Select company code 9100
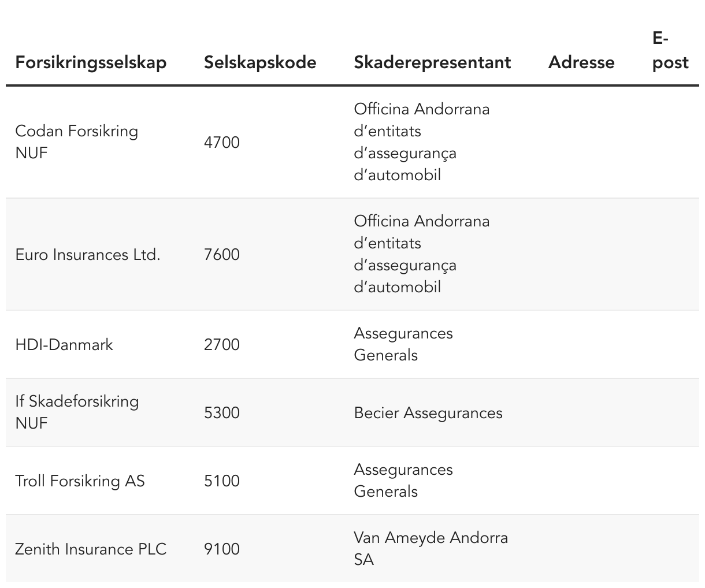This screenshot has height=588, width=705. [221, 549]
